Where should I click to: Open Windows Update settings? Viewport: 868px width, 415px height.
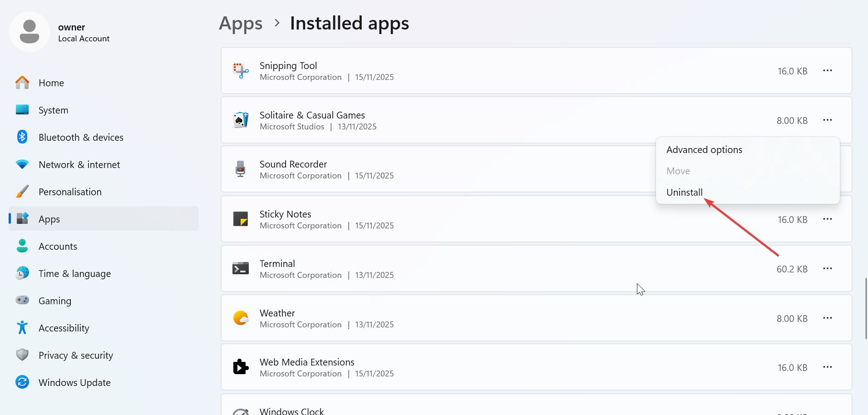point(74,382)
